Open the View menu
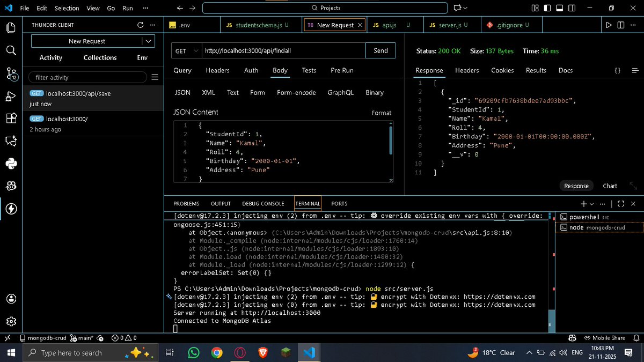This screenshot has height=362, width=644. click(x=92, y=8)
